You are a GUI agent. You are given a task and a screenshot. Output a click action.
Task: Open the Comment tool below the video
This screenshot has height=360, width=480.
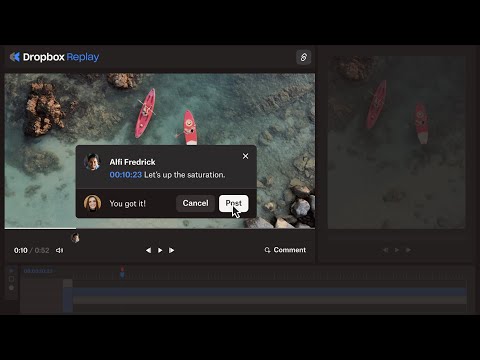click(285, 250)
